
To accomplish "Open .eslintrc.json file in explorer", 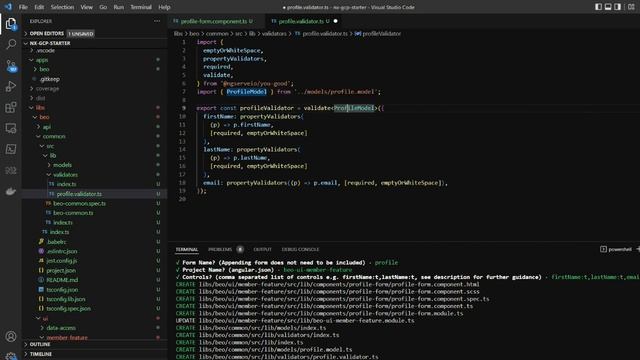I will tap(62, 251).
